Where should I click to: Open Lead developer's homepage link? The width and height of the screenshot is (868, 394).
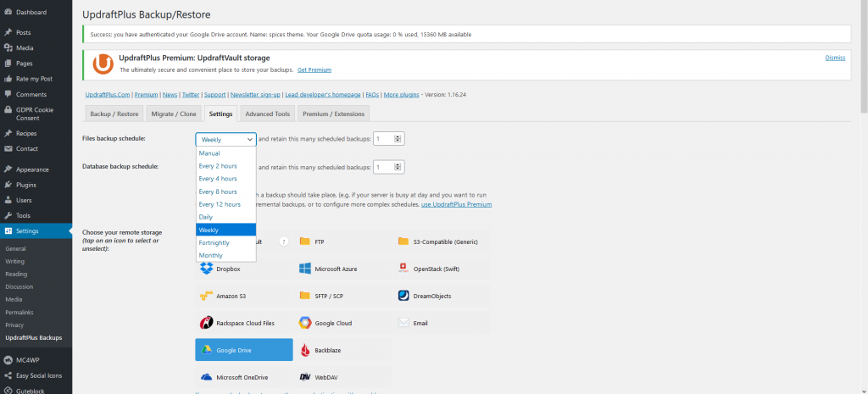tap(323, 95)
